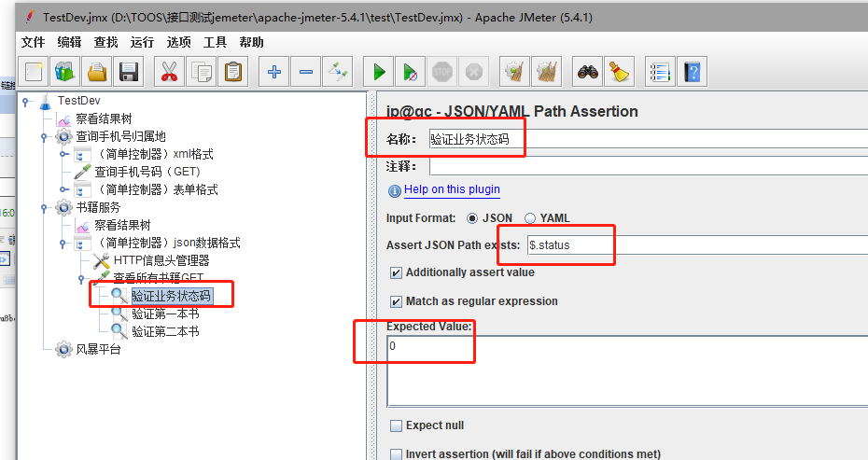Open the Templates toolbar icon

click(65, 72)
